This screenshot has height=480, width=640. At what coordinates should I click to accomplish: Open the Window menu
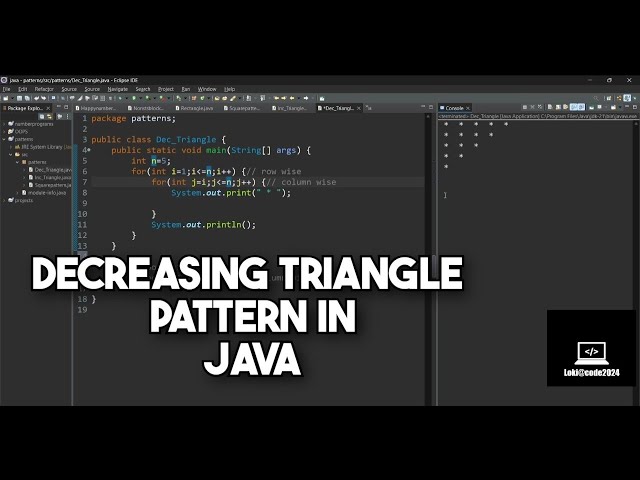tap(207, 89)
